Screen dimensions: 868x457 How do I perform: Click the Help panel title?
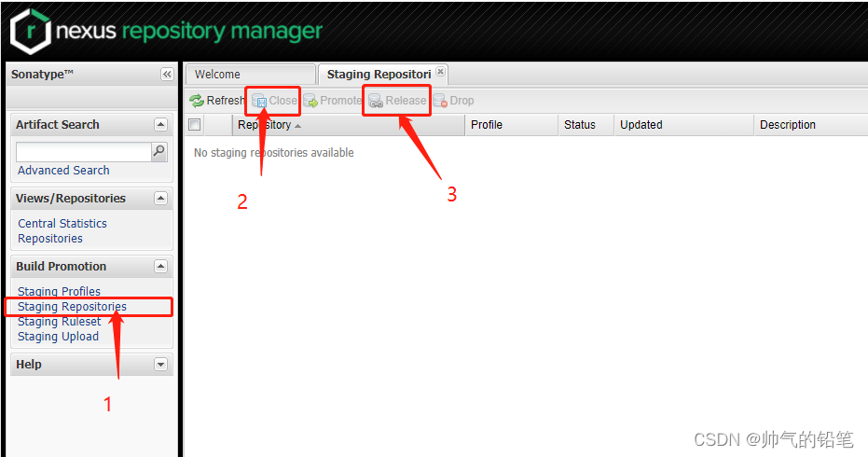29,365
